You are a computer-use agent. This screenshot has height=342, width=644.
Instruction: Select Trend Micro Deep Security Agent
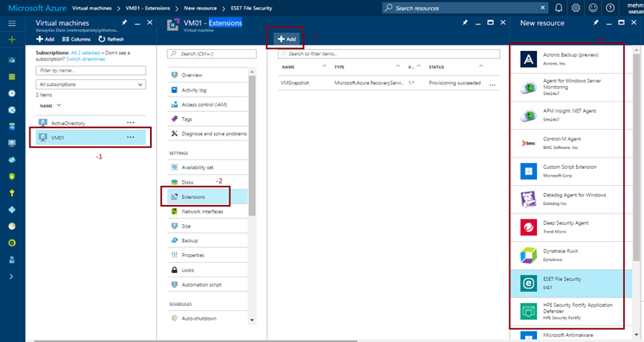pos(571,227)
